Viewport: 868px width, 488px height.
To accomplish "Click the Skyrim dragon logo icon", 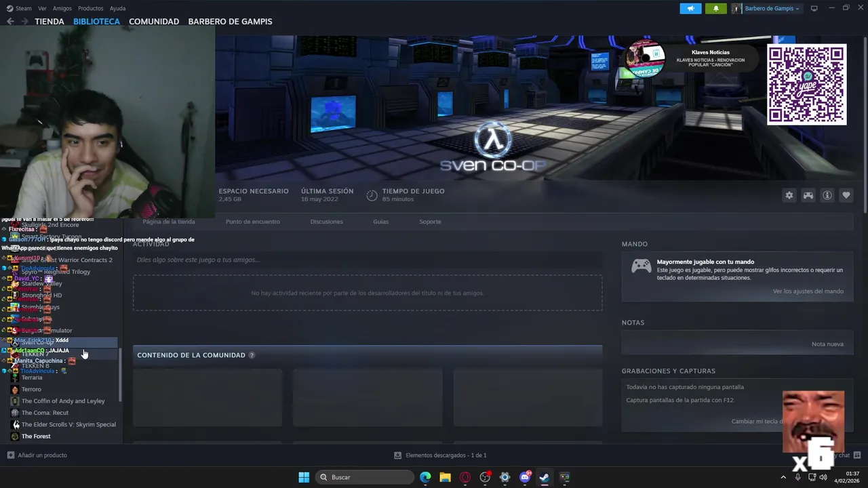I will click(15, 424).
